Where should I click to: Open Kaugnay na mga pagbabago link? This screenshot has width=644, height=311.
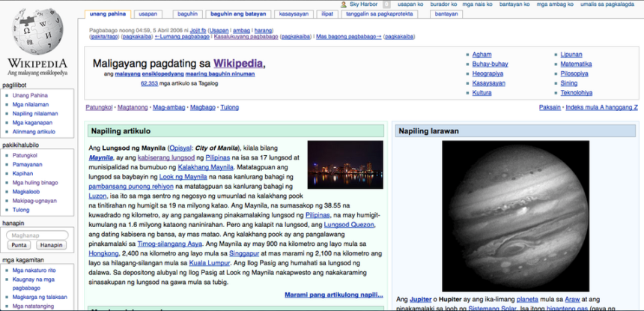click(33, 283)
